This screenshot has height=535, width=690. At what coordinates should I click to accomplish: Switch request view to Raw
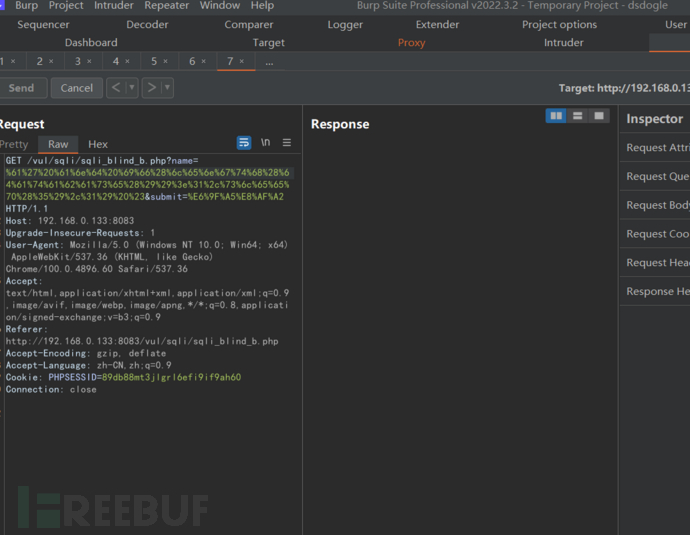click(58, 144)
